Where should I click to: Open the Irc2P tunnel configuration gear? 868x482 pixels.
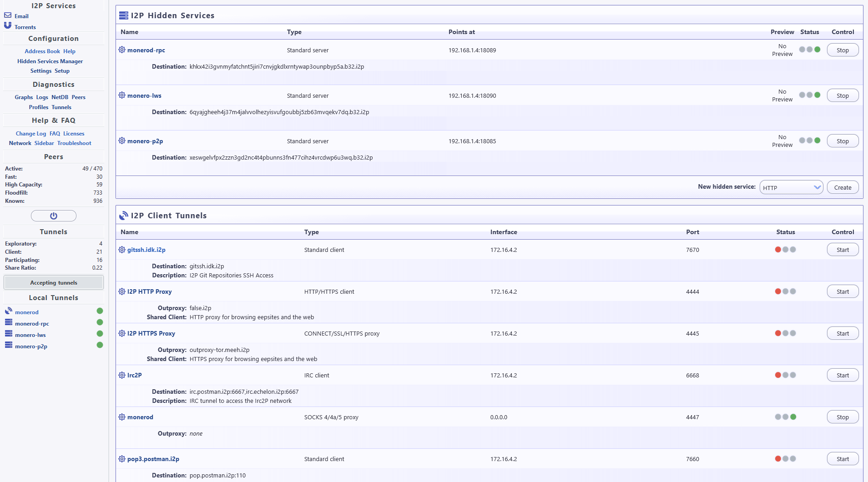pyautogui.click(x=121, y=375)
